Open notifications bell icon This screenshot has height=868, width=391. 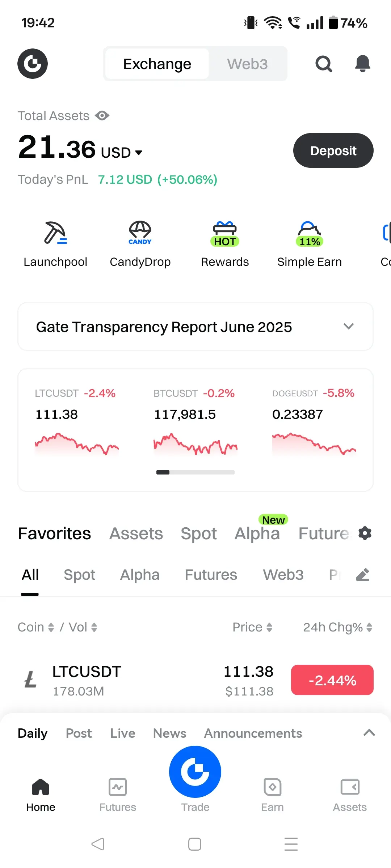[x=362, y=64]
